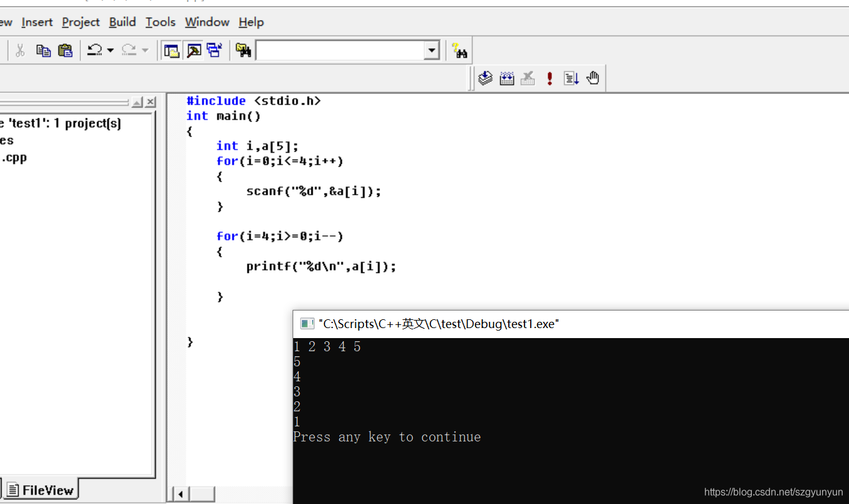Screen dimensions: 849x504
Task: Switch to the FileView tab
Action: [x=41, y=490]
